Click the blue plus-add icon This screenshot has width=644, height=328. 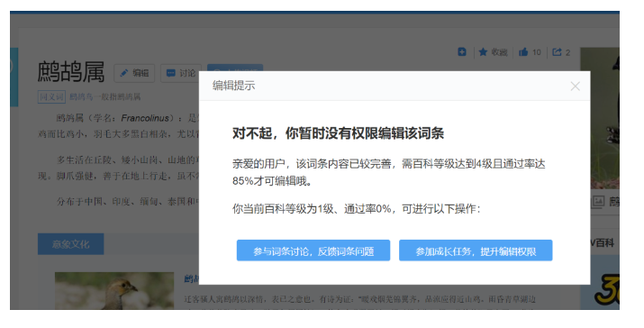(462, 51)
